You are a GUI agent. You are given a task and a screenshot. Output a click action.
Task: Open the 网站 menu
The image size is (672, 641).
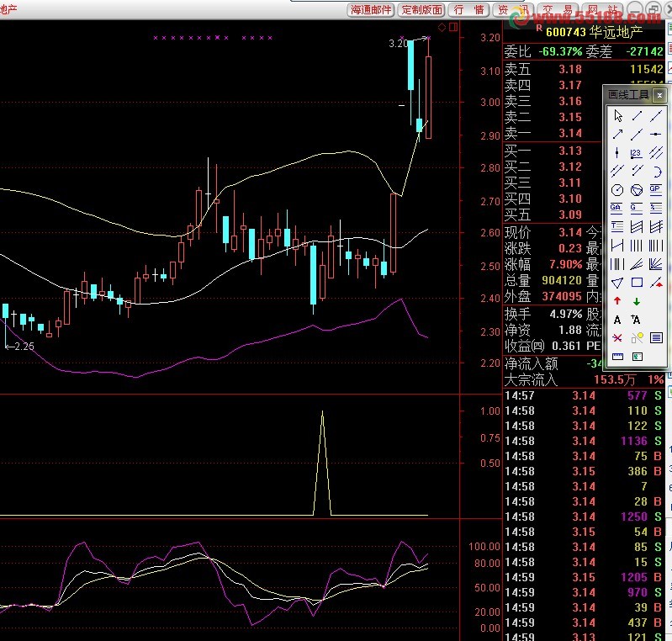tap(603, 9)
